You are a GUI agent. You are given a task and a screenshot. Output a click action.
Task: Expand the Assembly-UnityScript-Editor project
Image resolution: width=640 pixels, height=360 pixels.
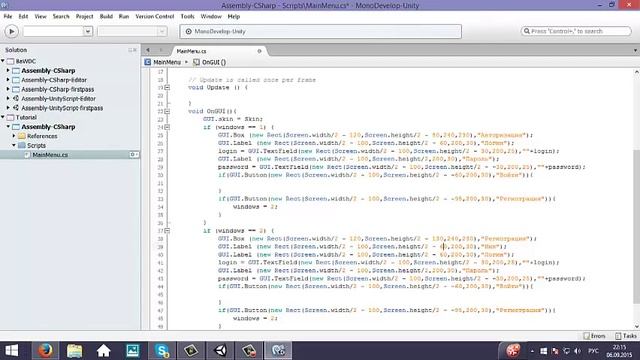click(8, 98)
